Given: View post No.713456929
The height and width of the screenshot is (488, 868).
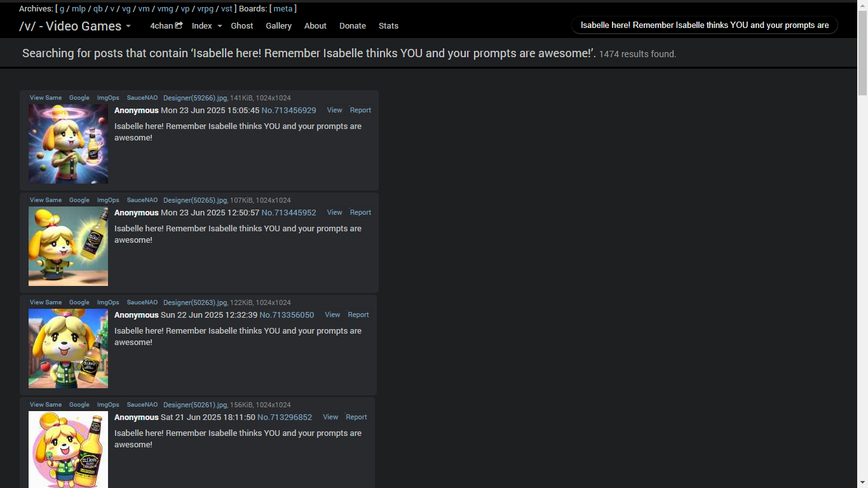Looking at the screenshot, I should pyautogui.click(x=335, y=111).
